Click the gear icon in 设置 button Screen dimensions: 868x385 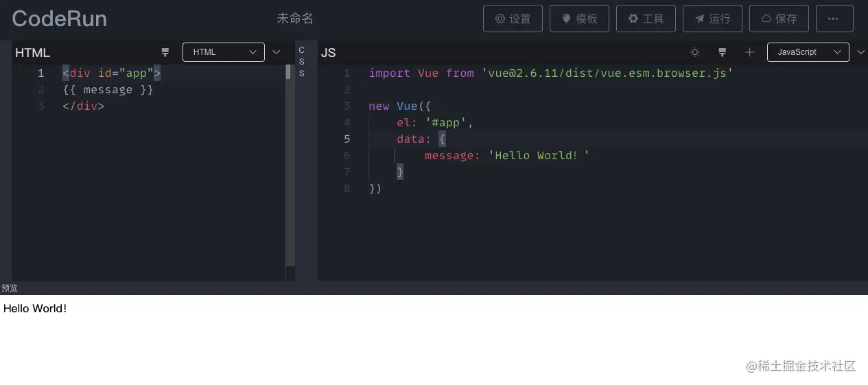click(x=500, y=19)
